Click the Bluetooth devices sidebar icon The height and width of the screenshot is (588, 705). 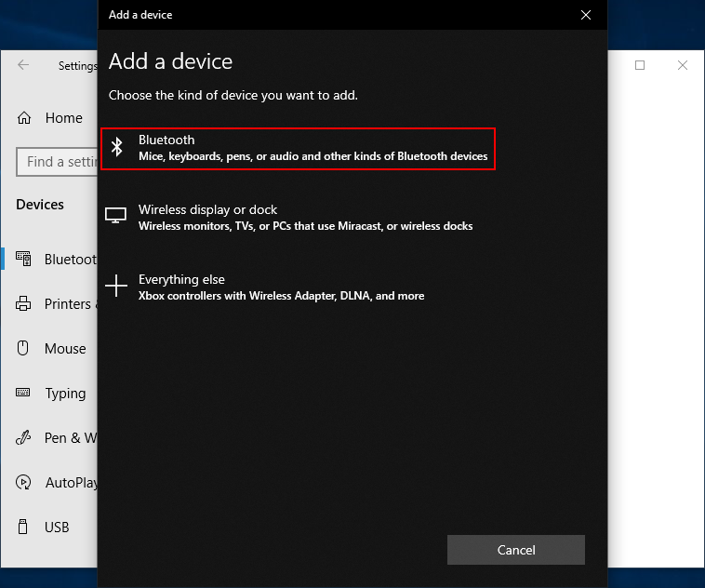23,259
